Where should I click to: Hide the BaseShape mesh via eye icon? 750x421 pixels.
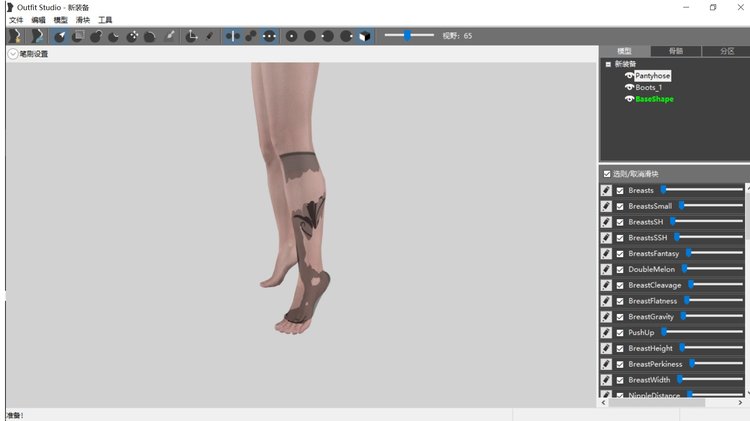click(x=629, y=99)
